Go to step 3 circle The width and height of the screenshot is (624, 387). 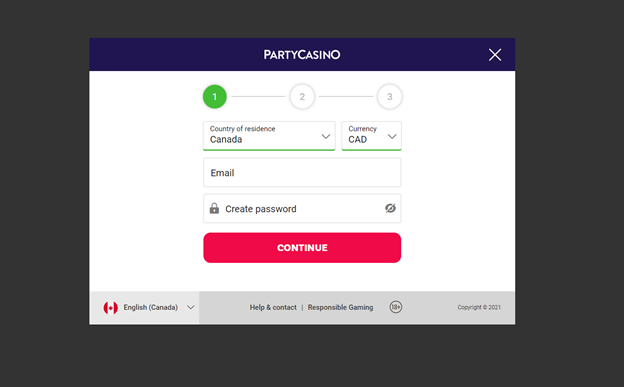pos(390,96)
